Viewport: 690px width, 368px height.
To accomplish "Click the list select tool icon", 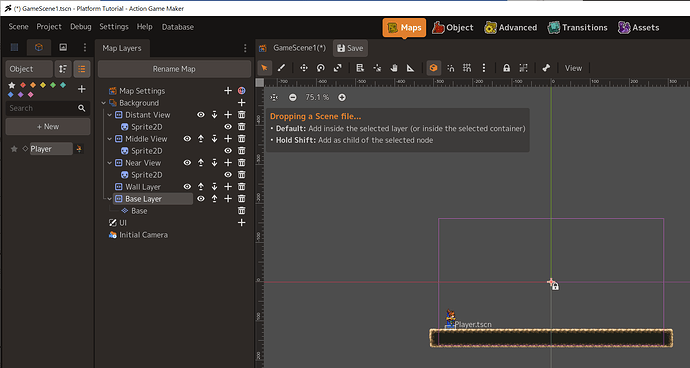I will click(360, 68).
